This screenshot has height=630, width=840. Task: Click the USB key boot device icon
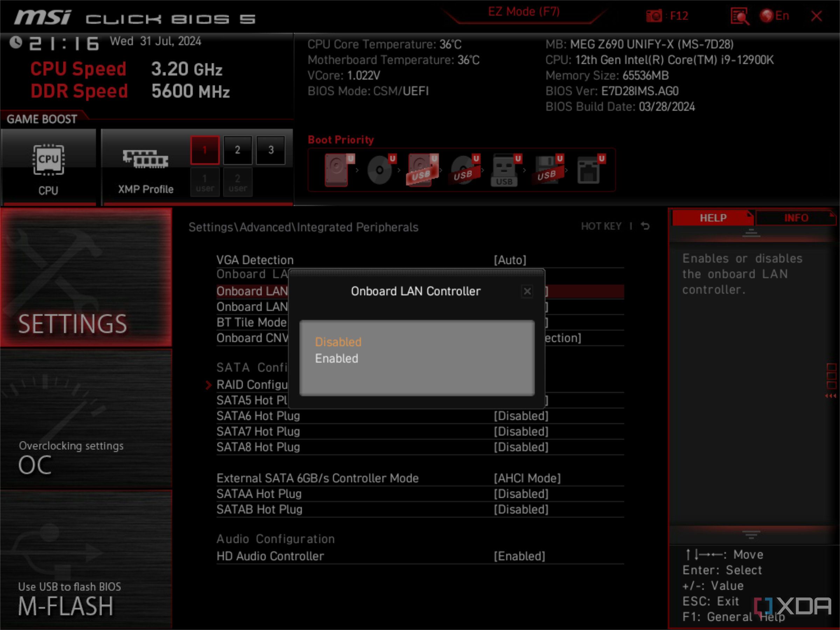pos(506,169)
